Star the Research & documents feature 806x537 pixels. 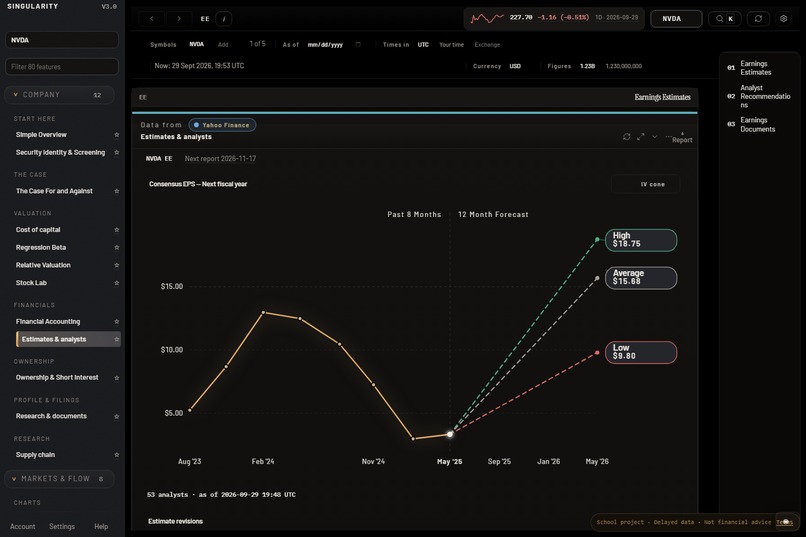pos(117,416)
